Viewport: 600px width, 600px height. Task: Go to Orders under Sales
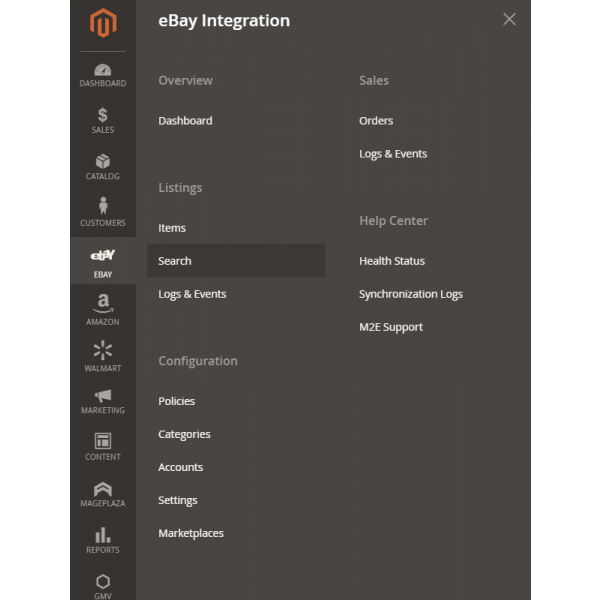click(x=376, y=121)
